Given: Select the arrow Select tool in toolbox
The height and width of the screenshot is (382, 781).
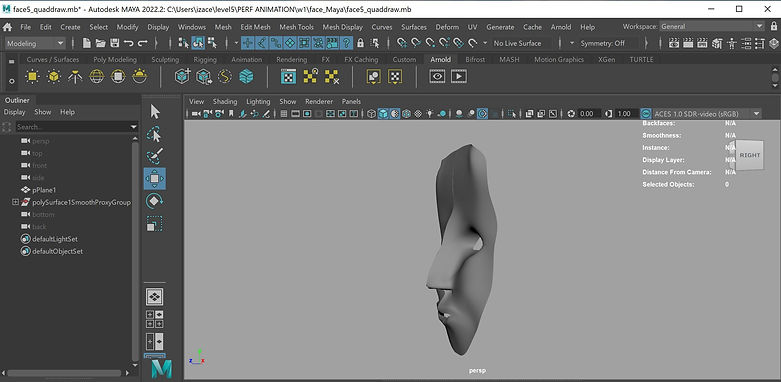Looking at the screenshot, I should [x=155, y=112].
